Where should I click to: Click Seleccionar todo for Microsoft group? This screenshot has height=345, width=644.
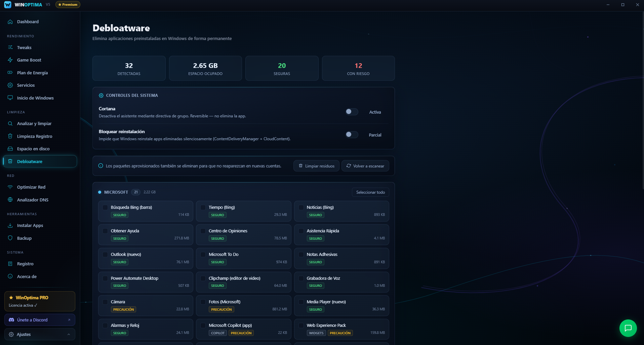[x=370, y=192]
